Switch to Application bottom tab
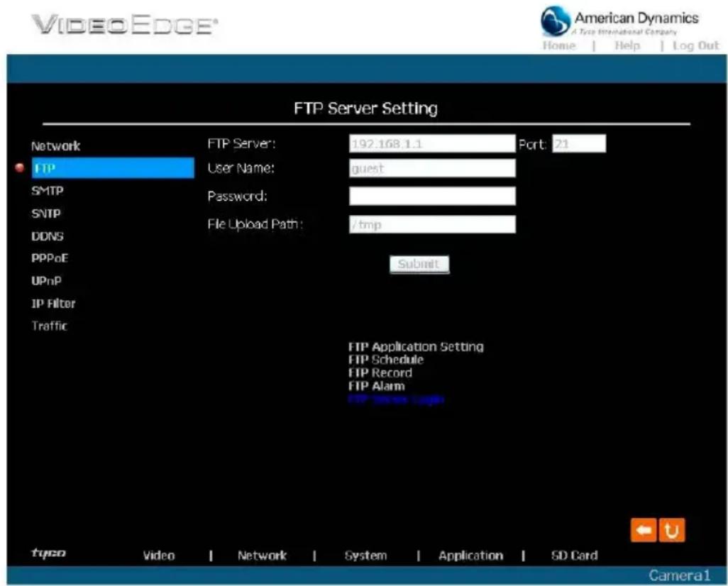Image resolution: width=728 pixels, height=586 pixels. pos(470,555)
